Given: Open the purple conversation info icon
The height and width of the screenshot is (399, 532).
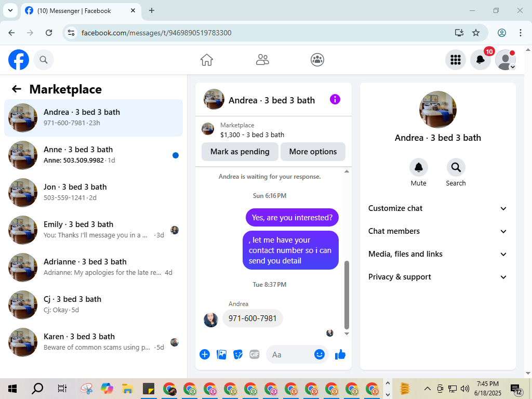Looking at the screenshot, I should 335,99.
